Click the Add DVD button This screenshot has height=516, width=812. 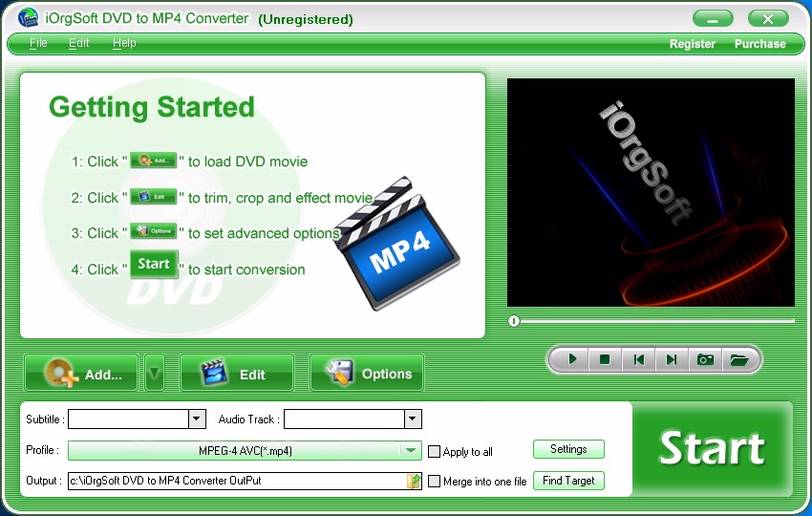click(x=81, y=373)
